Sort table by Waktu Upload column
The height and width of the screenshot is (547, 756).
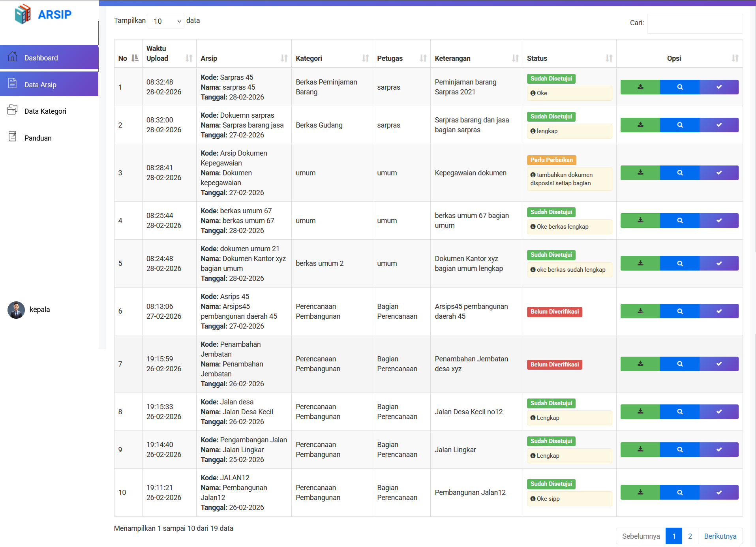(x=169, y=54)
